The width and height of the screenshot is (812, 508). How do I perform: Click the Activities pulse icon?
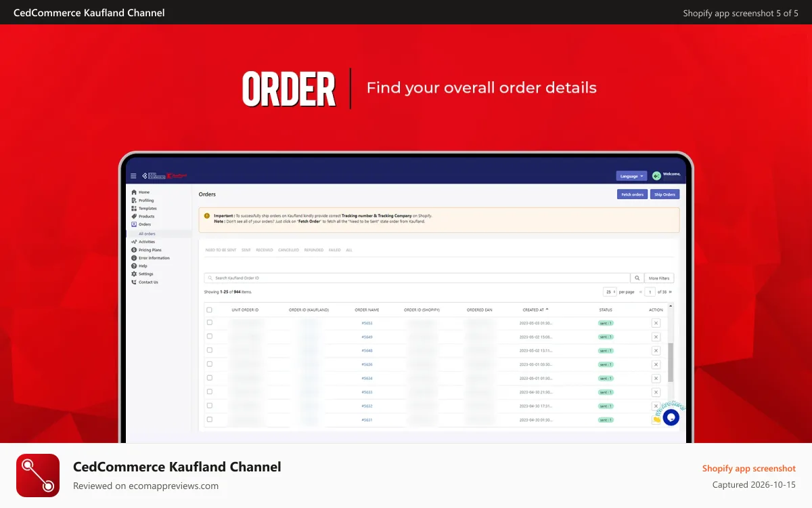[x=134, y=242]
